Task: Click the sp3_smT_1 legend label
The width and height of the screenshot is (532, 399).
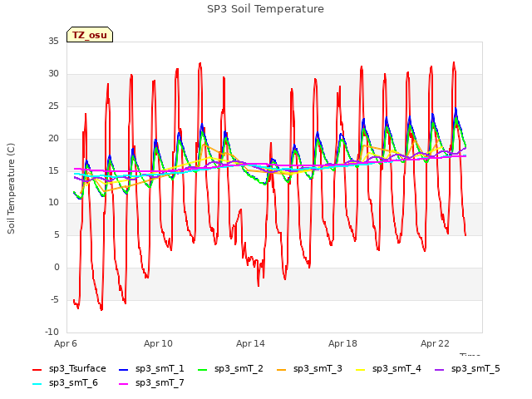Action: 160,368
